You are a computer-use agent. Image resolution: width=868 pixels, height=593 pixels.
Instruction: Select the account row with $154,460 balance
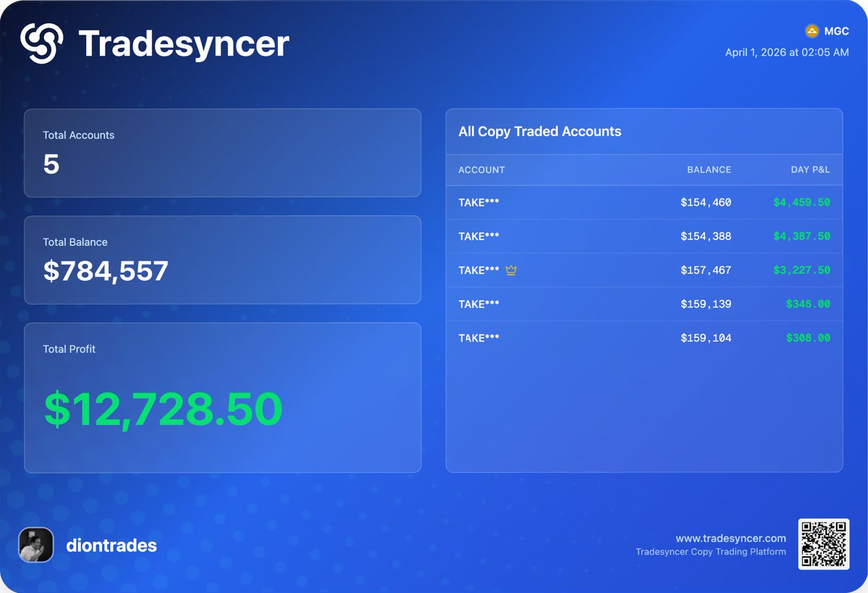click(x=644, y=202)
